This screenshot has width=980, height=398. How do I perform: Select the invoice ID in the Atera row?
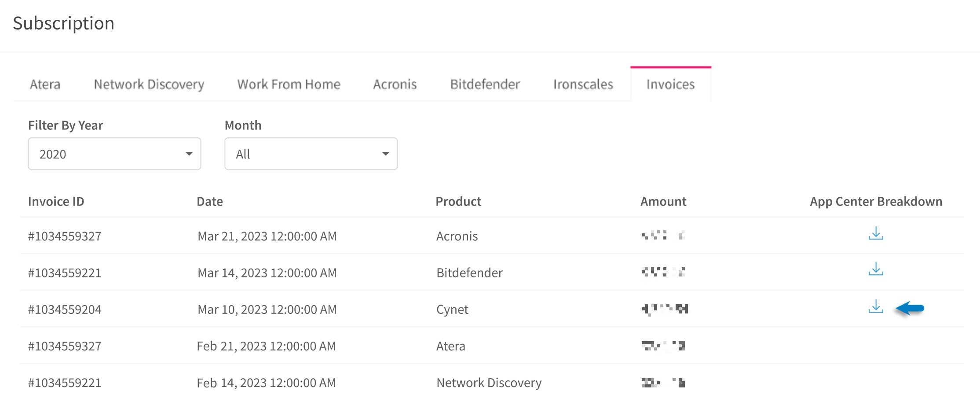(x=65, y=346)
